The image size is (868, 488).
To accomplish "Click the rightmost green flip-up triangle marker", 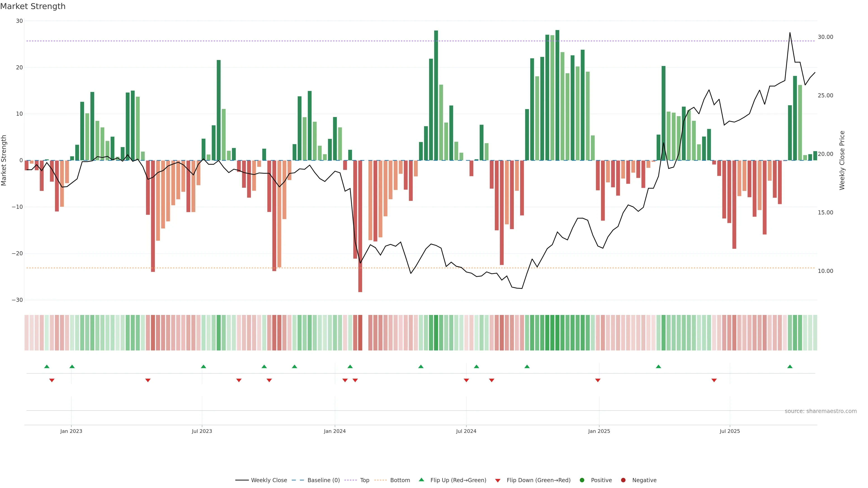I will (x=790, y=366).
